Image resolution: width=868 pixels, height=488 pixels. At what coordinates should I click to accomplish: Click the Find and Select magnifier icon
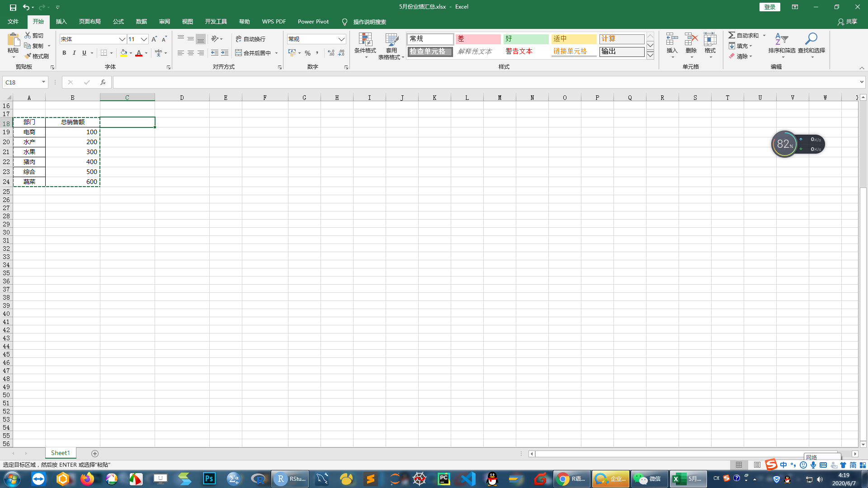(811, 39)
